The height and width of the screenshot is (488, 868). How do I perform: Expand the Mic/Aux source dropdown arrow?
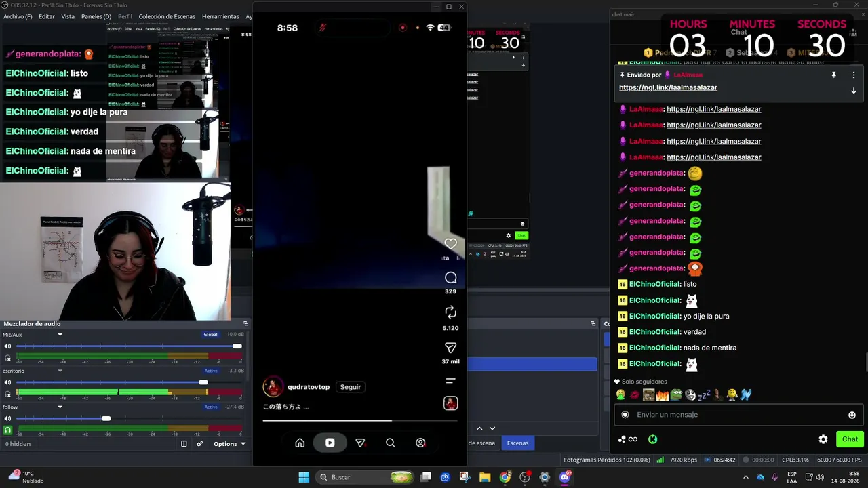pos(60,335)
